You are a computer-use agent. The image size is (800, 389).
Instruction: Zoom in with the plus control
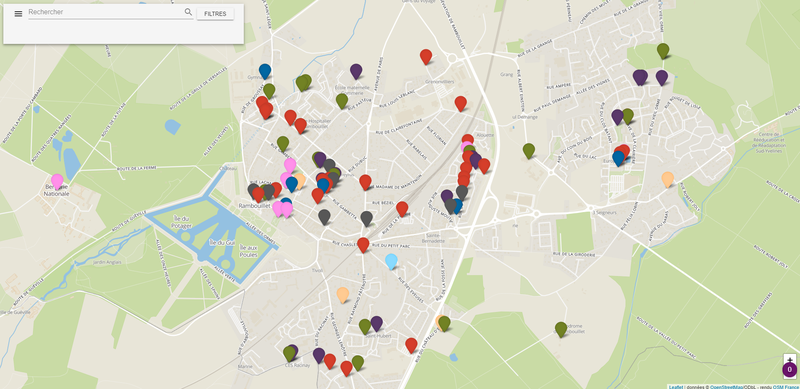coord(790,360)
